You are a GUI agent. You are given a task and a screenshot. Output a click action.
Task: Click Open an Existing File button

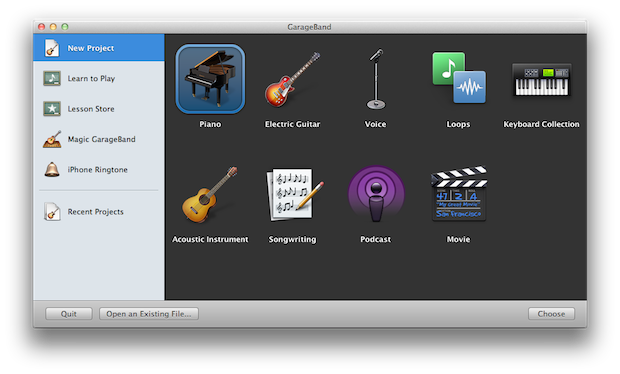click(149, 314)
